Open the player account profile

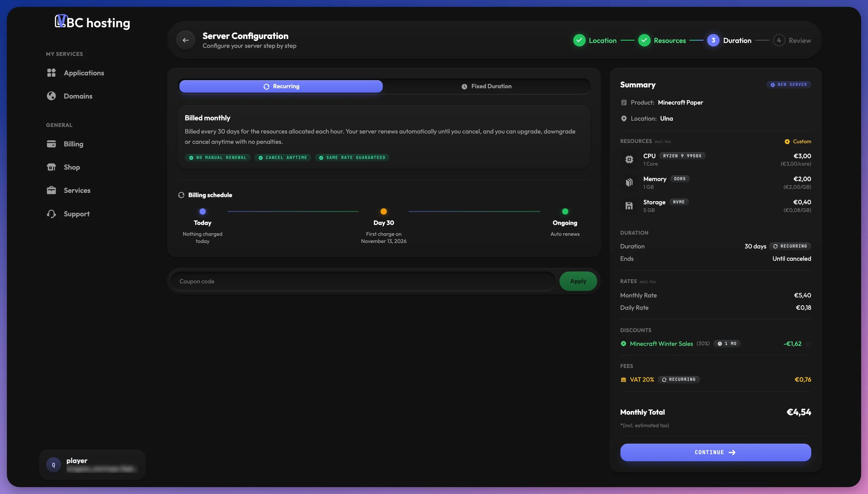92,464
